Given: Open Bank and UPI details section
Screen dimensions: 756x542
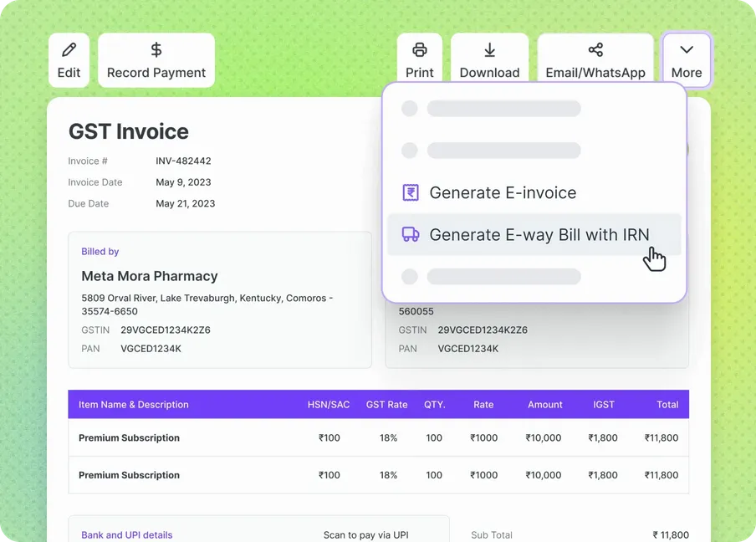Looking at the screenshot, I should click(x=127, y=534).
